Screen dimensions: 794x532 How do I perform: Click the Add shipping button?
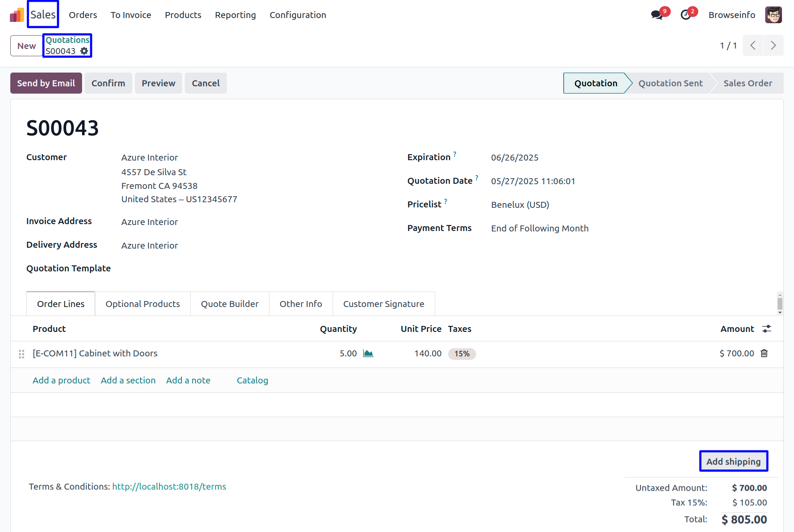[733, 462]
